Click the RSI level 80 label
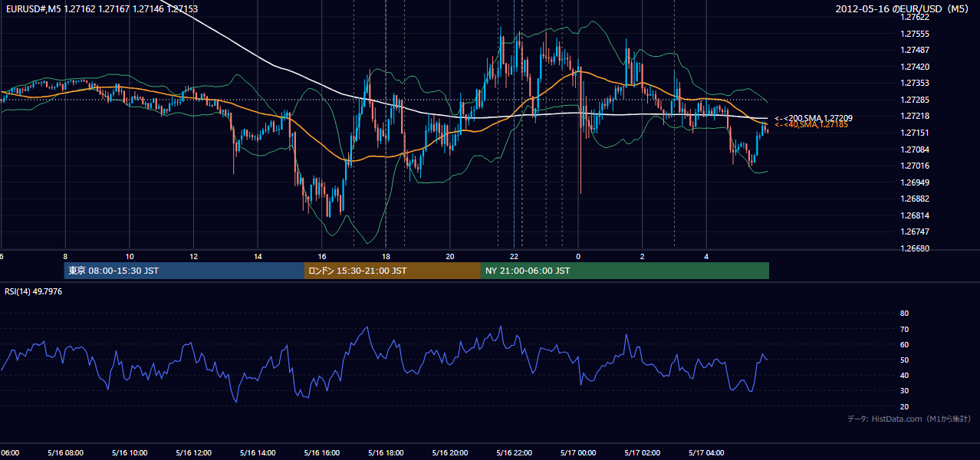The image size is (980, 460). coord(904,314)
